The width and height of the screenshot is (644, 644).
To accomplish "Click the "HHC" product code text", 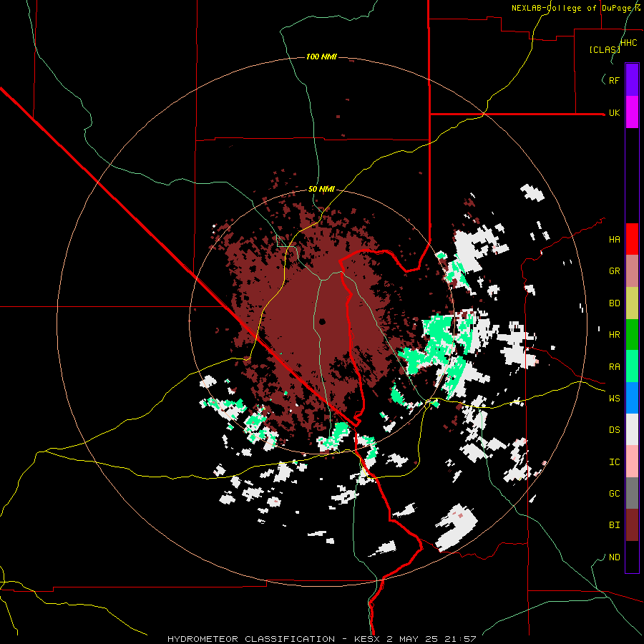I will pyautogui.click(x=629, y=43).
